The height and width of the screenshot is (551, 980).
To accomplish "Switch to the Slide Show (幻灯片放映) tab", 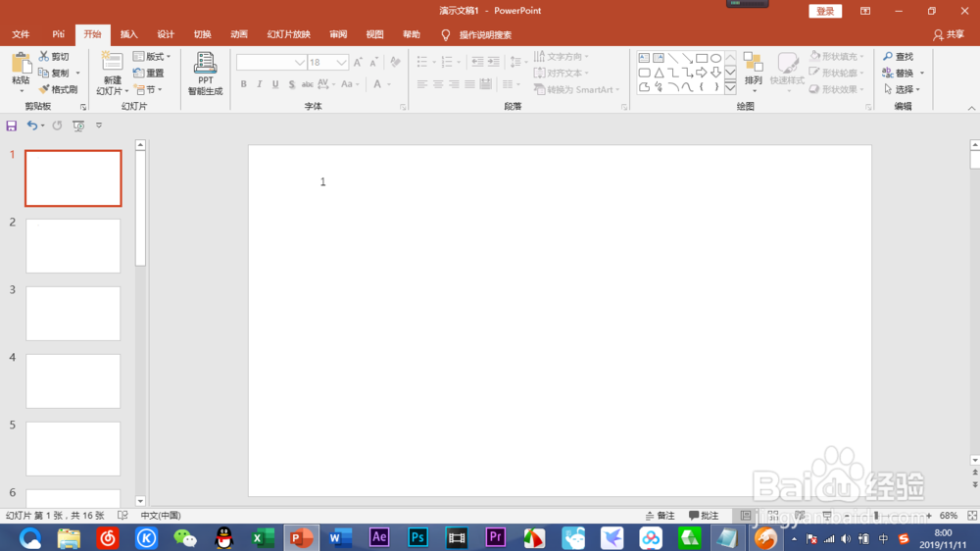I will click(x=289, y=34).
